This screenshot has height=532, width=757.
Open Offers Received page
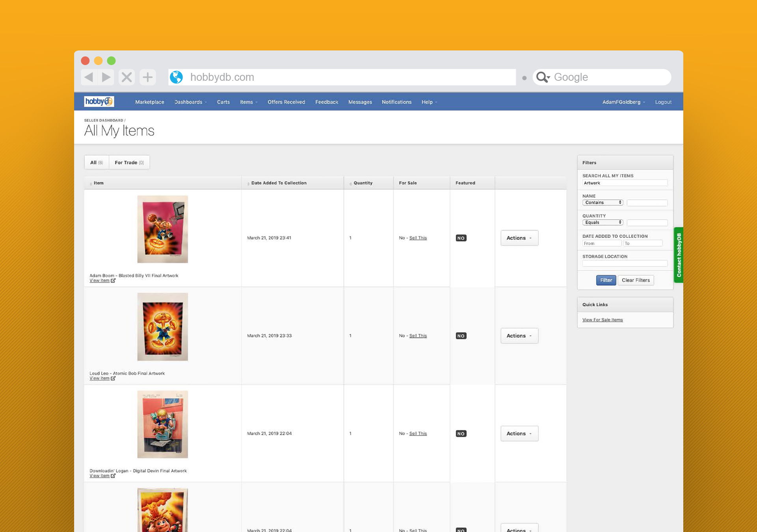click(x=286, y=102)
